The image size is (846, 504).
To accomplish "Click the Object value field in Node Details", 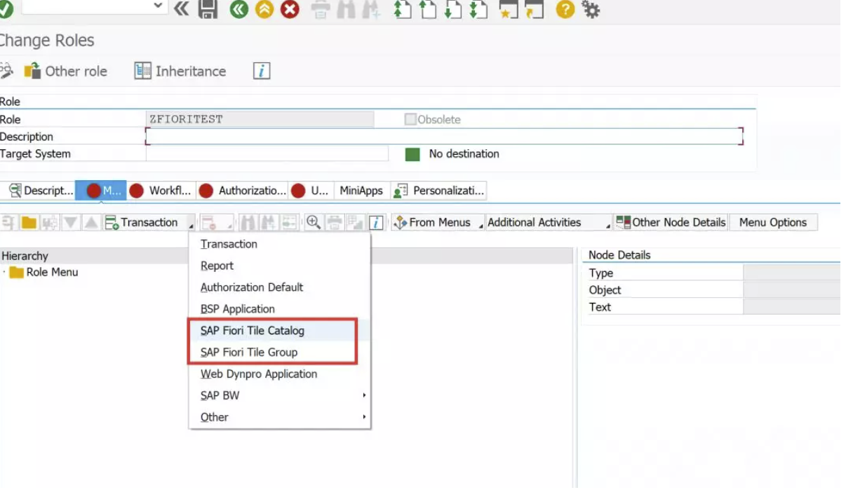I will [791, 290].
